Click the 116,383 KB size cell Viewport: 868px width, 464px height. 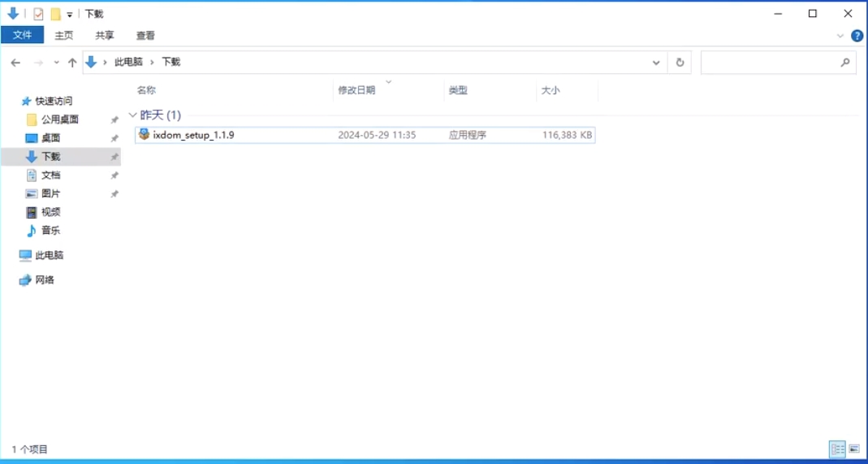coord(568,135)
